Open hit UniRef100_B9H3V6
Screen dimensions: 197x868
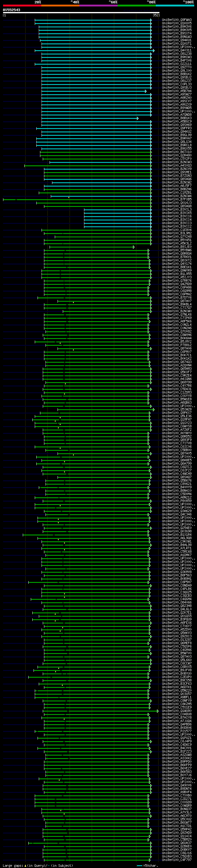177,26
